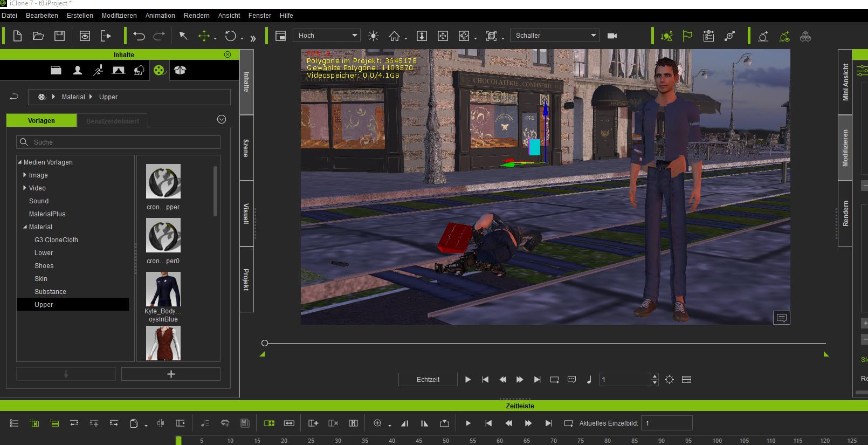Switch to the Vorlagen tab

point(42,121)
